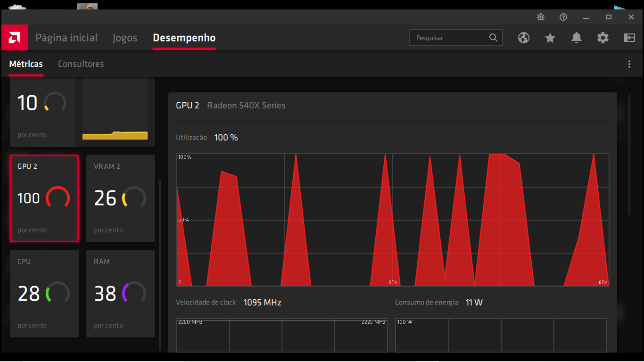Switch to the Jogos tab
This screenshot has width=644, height=362.
click(125, 38)
